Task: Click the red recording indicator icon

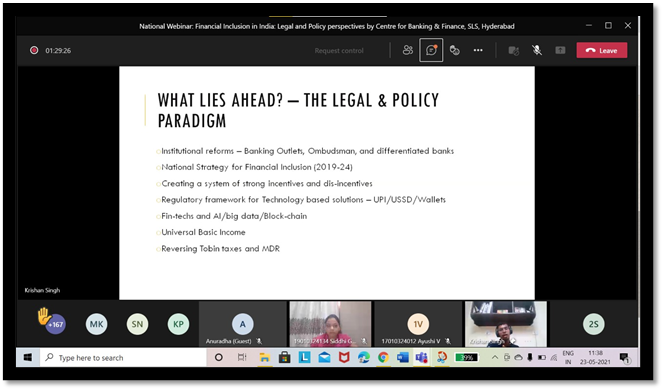Action: click(34, 50)
